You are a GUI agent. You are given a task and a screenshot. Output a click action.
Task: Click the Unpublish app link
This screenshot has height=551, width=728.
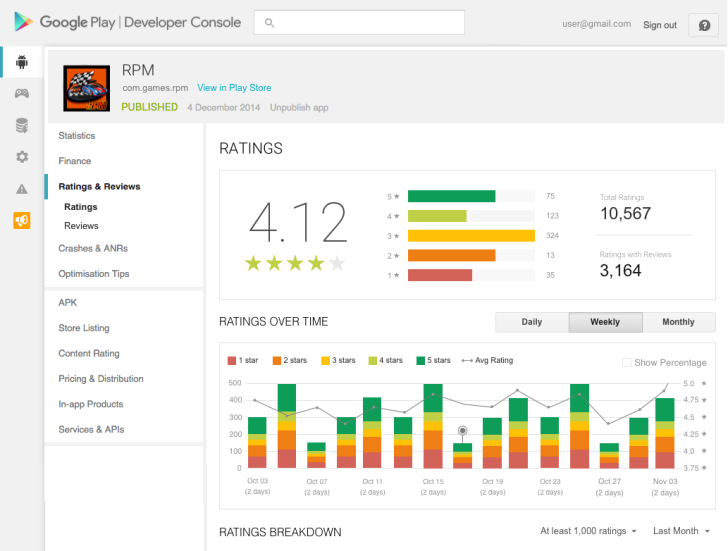click(x=299, y=107)
